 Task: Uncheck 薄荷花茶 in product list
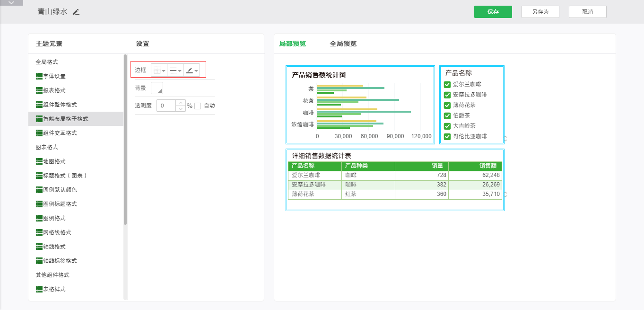coord(447,105)
